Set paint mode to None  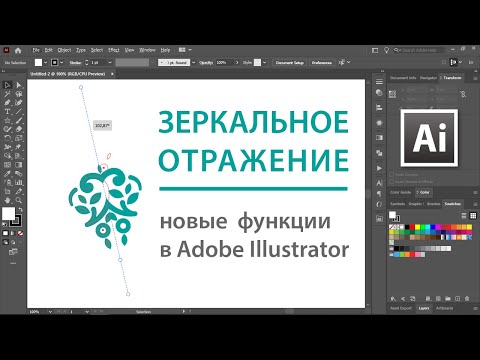pyautogui.click(x=20, y=233)
